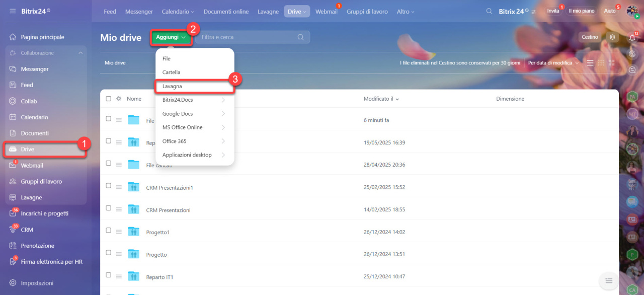Image resolution: width=644 pixels, height=295 pixels.
Task: Expand the Bitrix24.Docs submenu
Action: [x=194, y=100]
